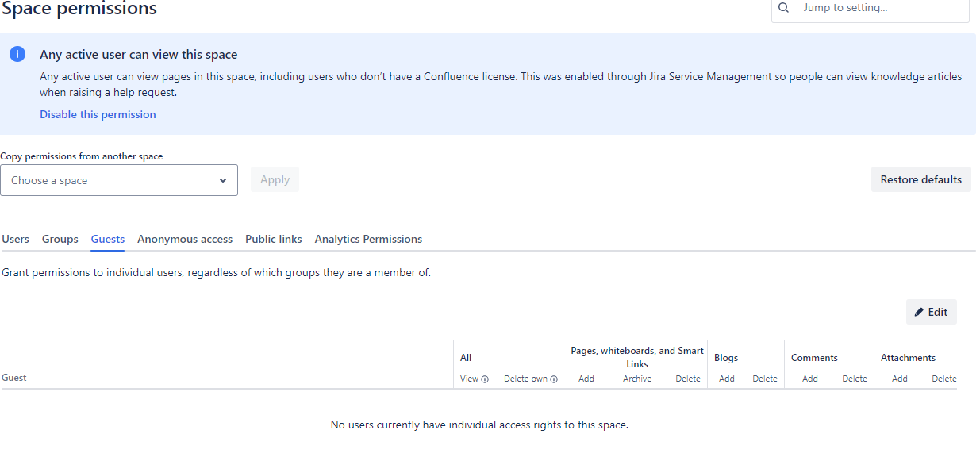Viewport: 980px width, 465px height.
Task: Click the All column group header
Action: [466, 358]
